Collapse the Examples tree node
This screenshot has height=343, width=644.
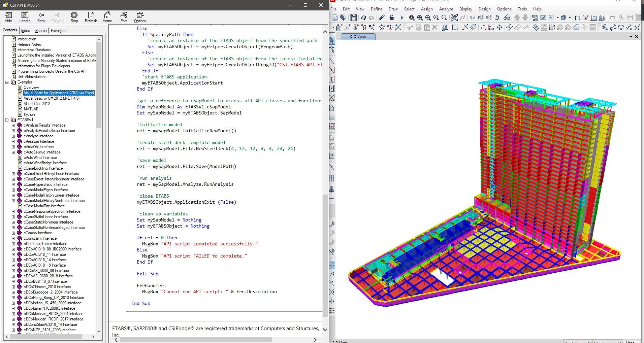click(x=7, y=82)
